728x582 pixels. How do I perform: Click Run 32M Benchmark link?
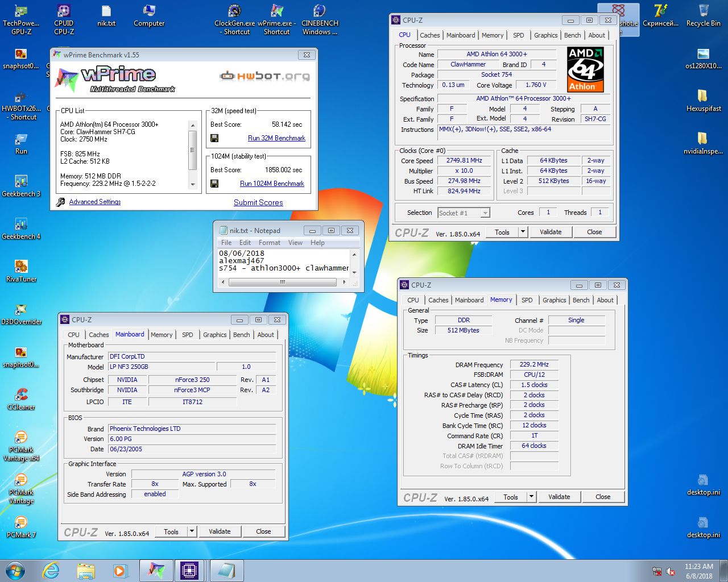(276, 138)
